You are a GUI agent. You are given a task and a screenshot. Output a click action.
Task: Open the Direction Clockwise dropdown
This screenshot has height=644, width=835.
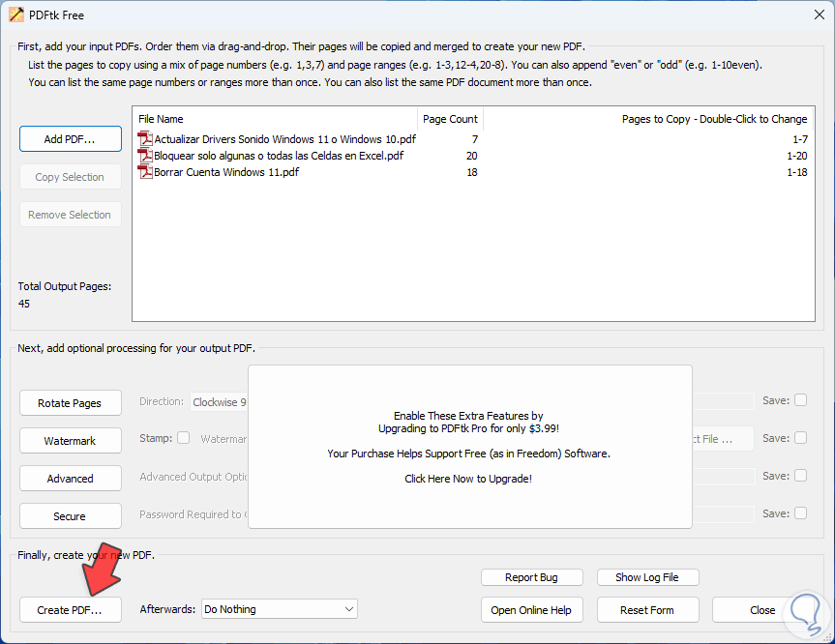click(x=219, y=402)
